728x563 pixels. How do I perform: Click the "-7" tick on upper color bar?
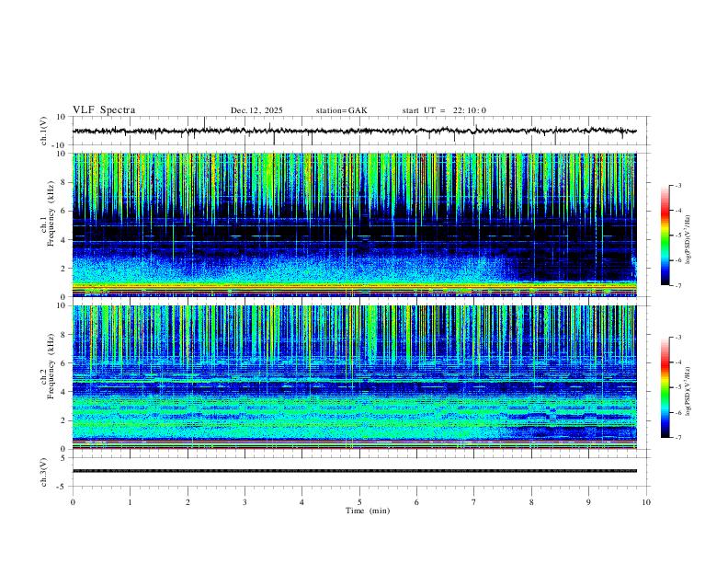coord(678,285)
